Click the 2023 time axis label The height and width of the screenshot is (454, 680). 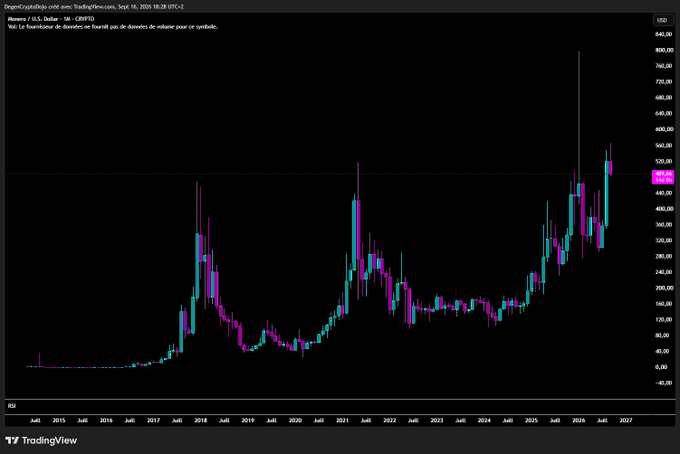tap(437, 420)
